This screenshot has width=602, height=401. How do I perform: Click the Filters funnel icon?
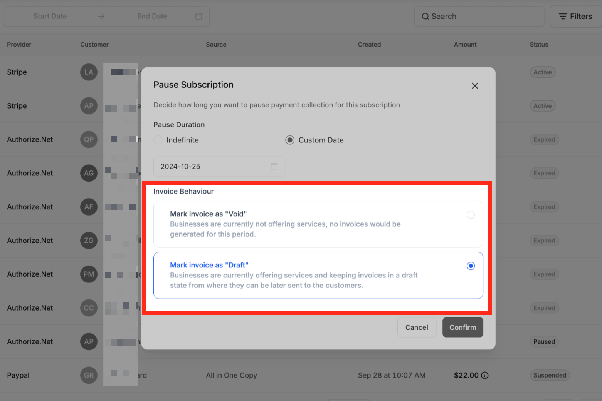(563, 16)
